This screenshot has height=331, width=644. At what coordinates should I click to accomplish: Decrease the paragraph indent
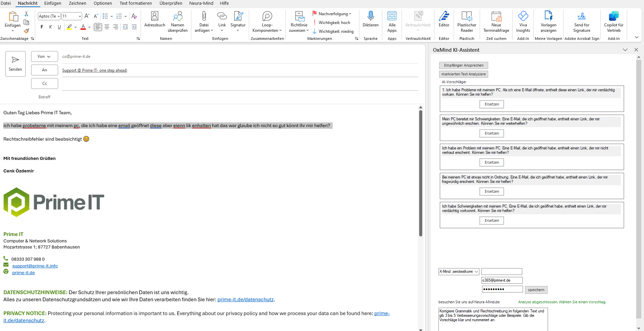125,27
